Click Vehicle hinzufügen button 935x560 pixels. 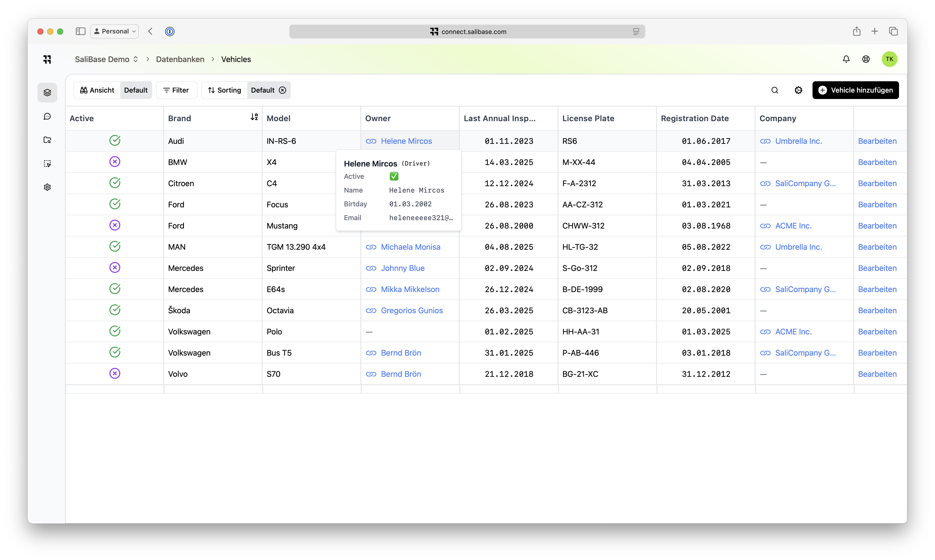855,90
